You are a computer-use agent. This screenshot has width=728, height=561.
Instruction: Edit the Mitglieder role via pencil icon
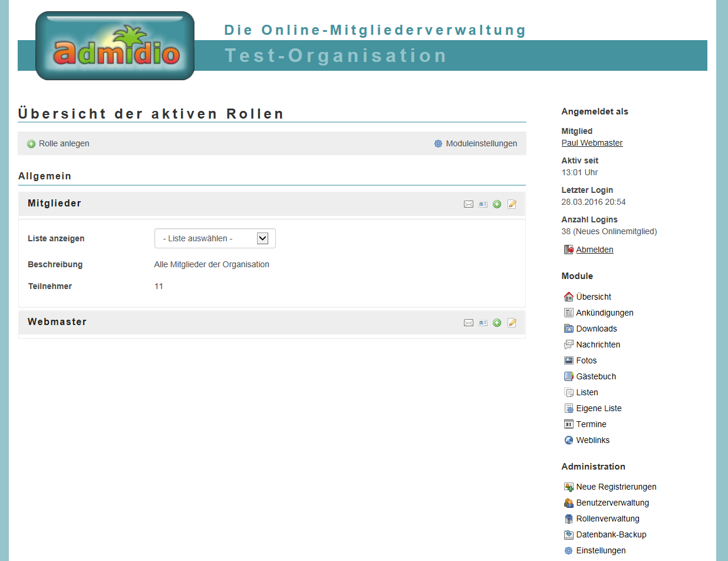(512, 204)
